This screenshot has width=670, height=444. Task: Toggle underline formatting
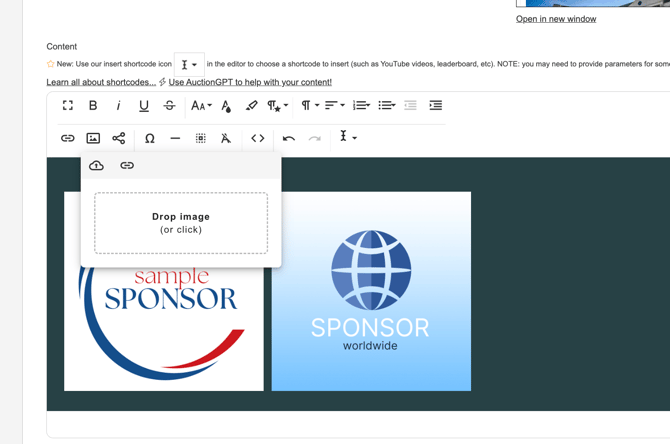pos(144,105)
